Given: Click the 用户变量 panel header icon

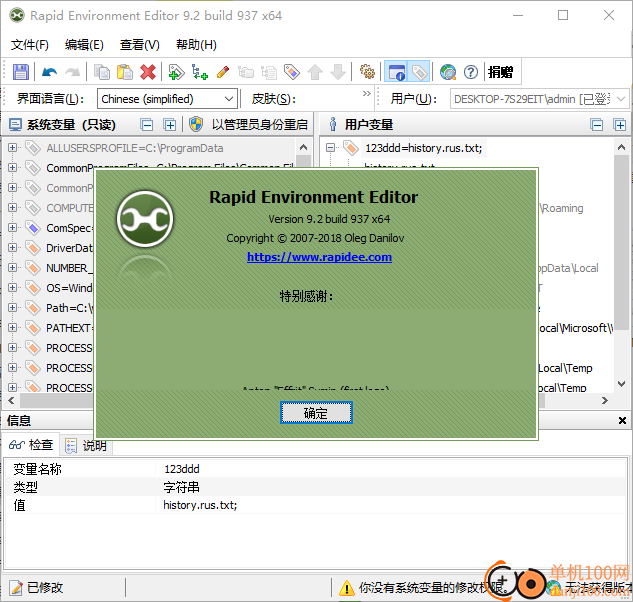Looking at the screenshot, I should (333, 124).
